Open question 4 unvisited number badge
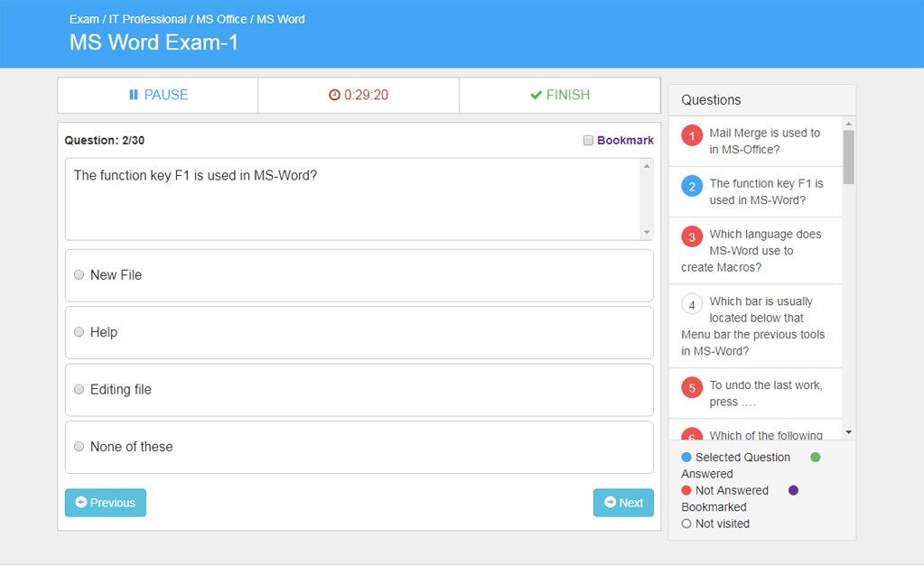Viewport: 924px width, 565px height. pyautogui.click(x=692, y=304)
